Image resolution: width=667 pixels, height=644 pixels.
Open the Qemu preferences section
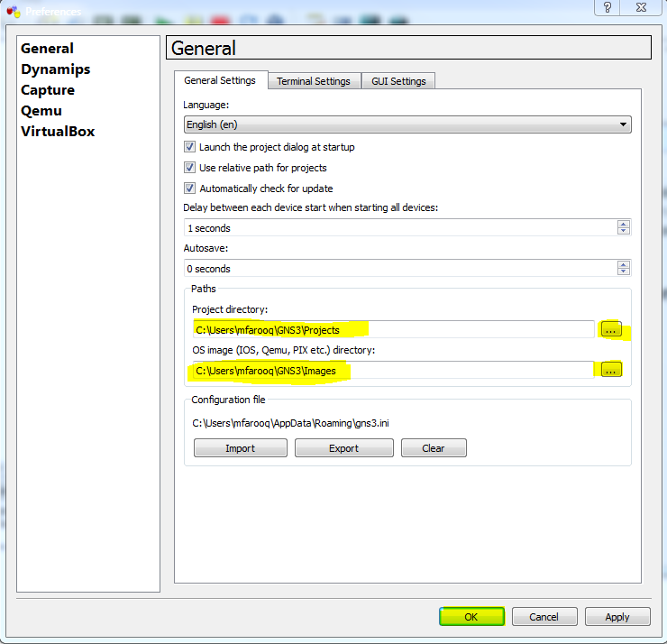tap(41, 111)
